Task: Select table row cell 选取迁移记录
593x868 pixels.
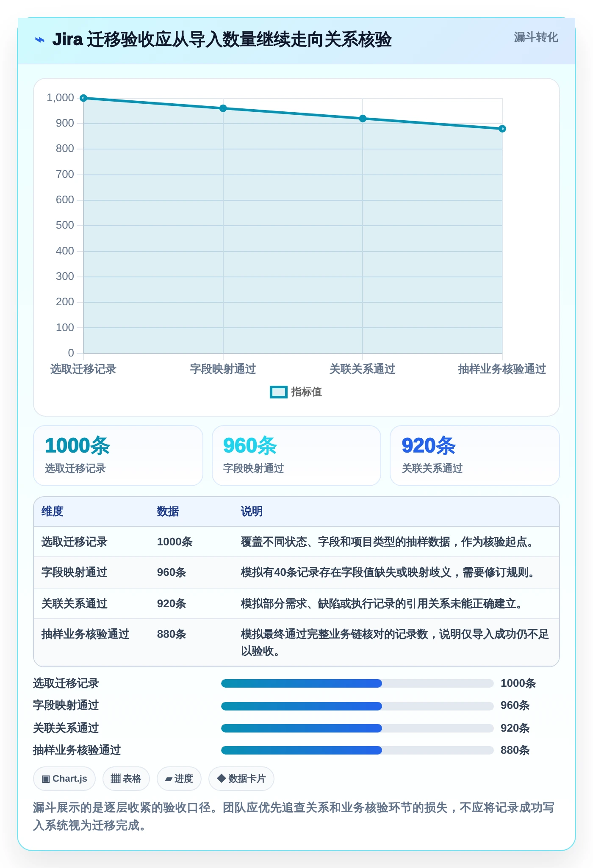Action: click(x=75, y=542)
